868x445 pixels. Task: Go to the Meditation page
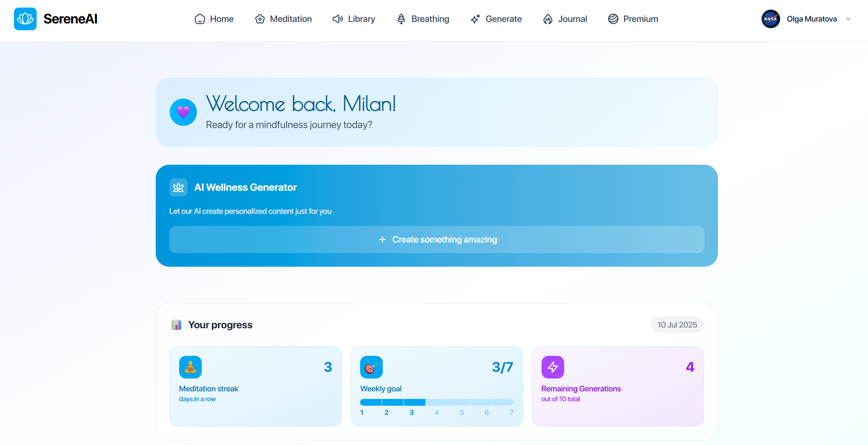point(283,19)
